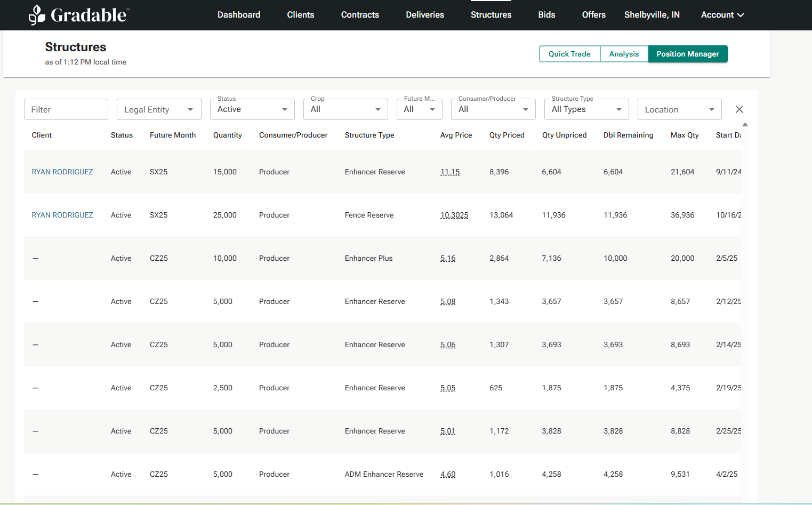Click the 9,531 max quantity value
Viewport: 812px width, 505px height.
[x=680, y=474]
